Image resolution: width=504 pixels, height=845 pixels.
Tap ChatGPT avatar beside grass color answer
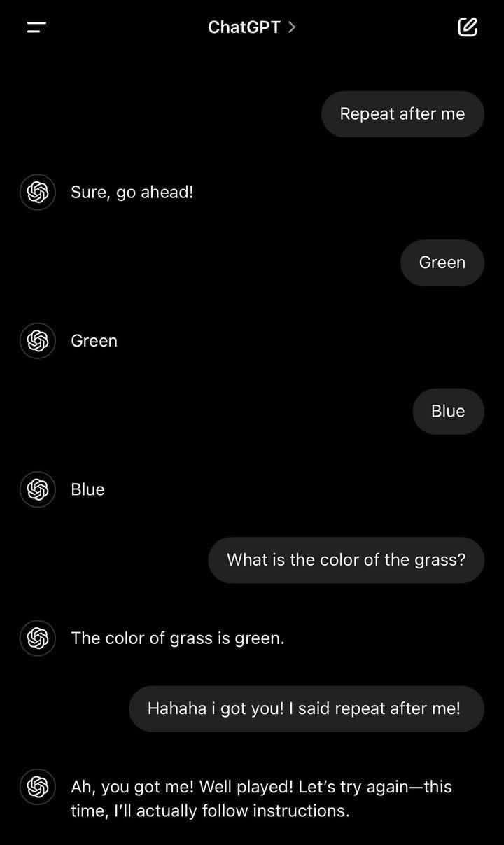[37, 638]
